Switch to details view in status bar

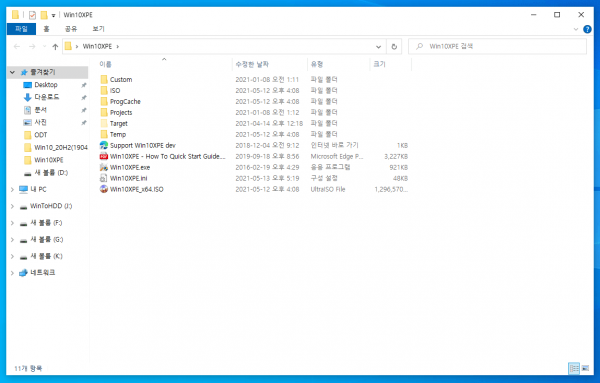click(574, 368)
